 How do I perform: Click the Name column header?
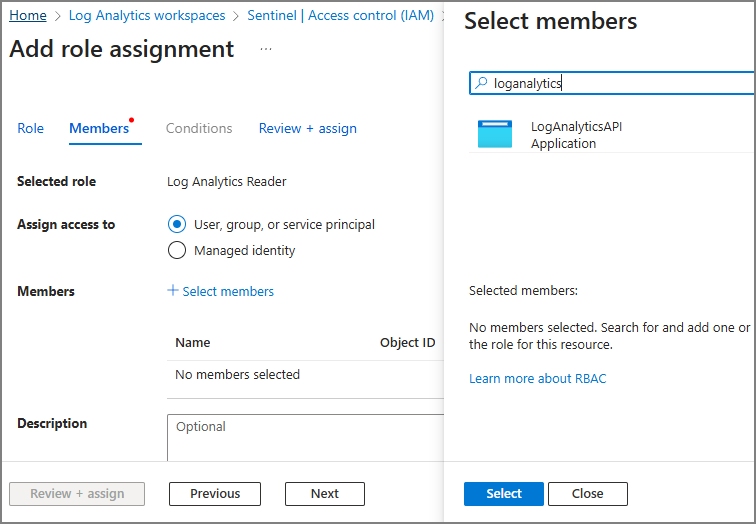pos(193,342)
